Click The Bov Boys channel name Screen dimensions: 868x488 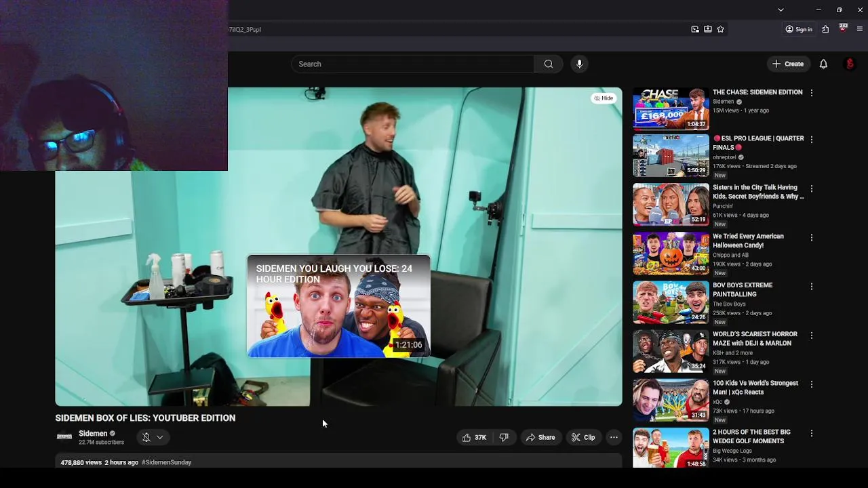tap(729, 304)
